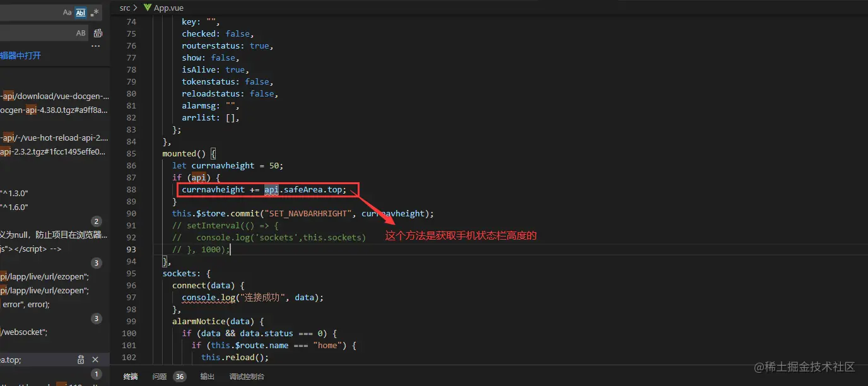
Task: Open the 'open in editor' link
Action: click(20, 56)
